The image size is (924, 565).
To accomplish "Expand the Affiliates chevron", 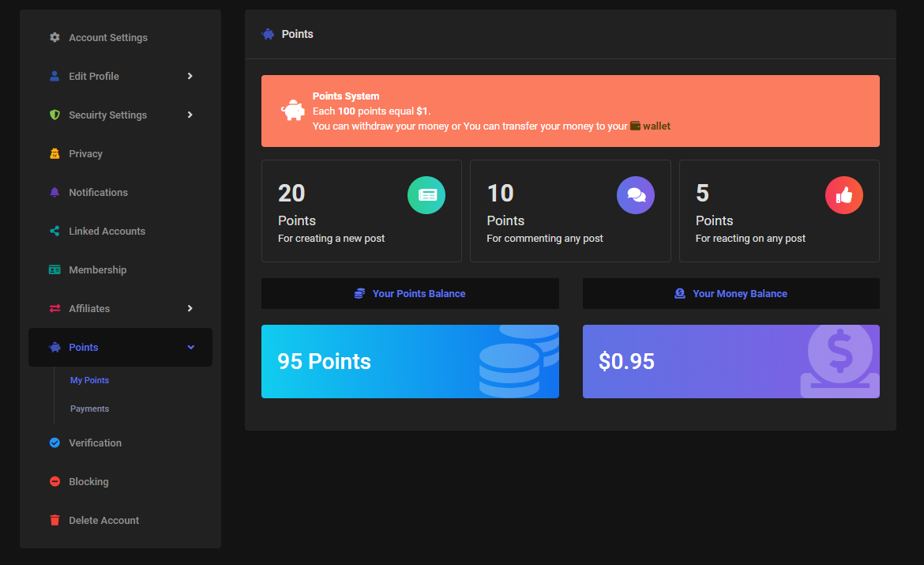I will pos(190,308).
